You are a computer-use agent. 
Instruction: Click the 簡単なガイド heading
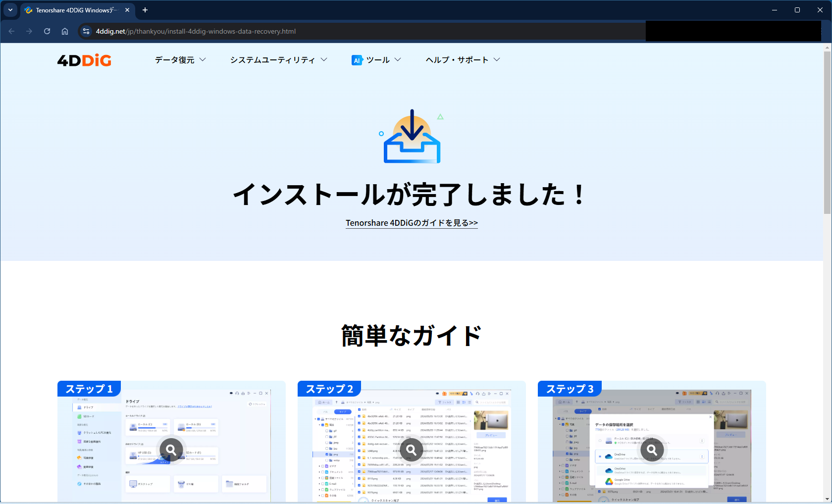pyautogui.click(x=412, y=336)
